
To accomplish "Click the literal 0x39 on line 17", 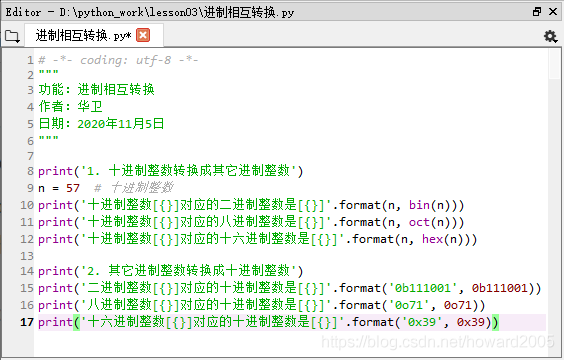I will pyautogui.click(x=471, y=322).
